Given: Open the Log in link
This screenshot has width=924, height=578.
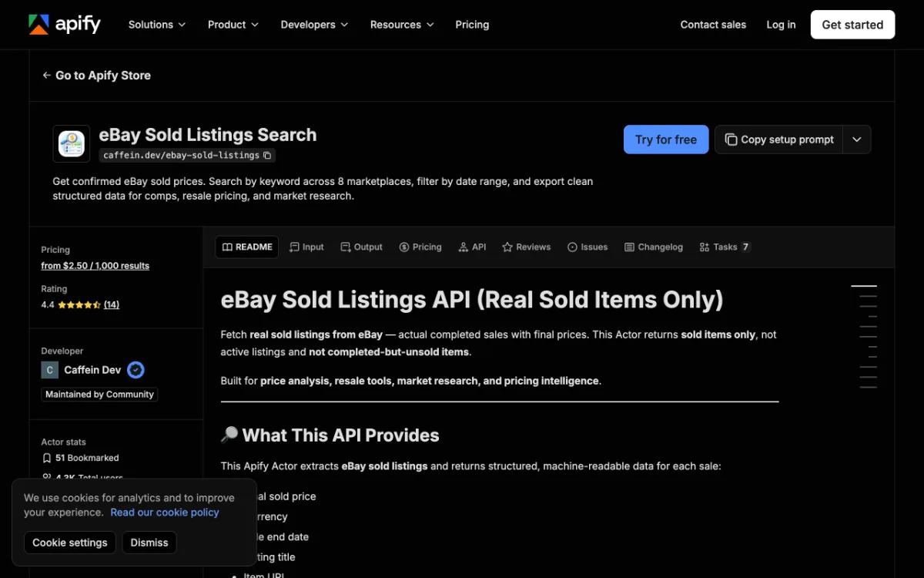Looking at the screenshot, I should (781, 25).
